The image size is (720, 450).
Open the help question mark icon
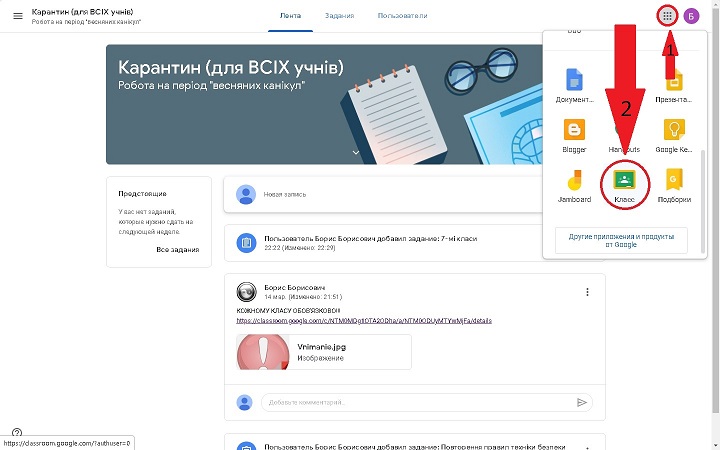click(17, 433)
